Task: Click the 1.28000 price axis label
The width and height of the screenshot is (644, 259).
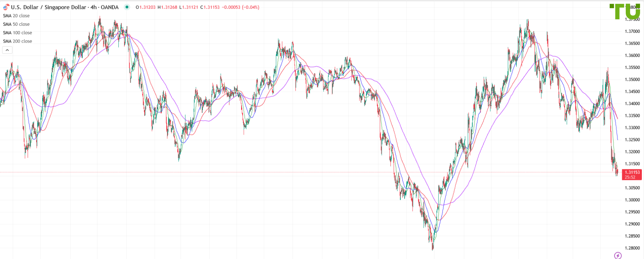Action: (632, 248)
